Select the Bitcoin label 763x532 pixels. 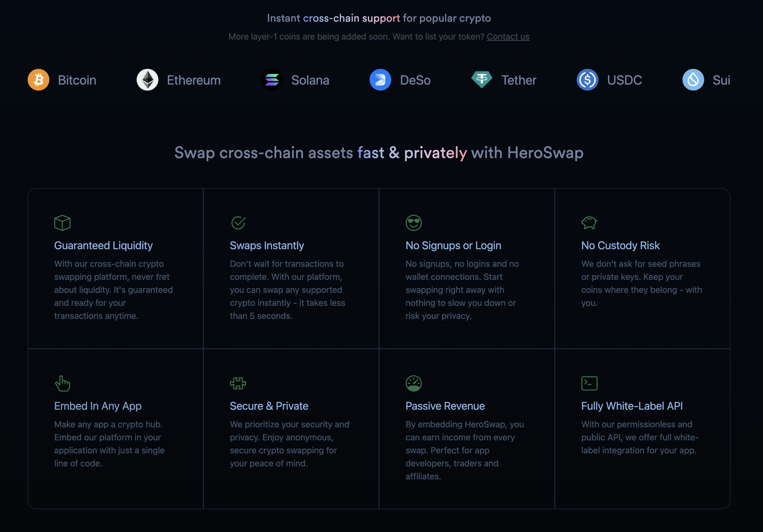click(77, 80)
